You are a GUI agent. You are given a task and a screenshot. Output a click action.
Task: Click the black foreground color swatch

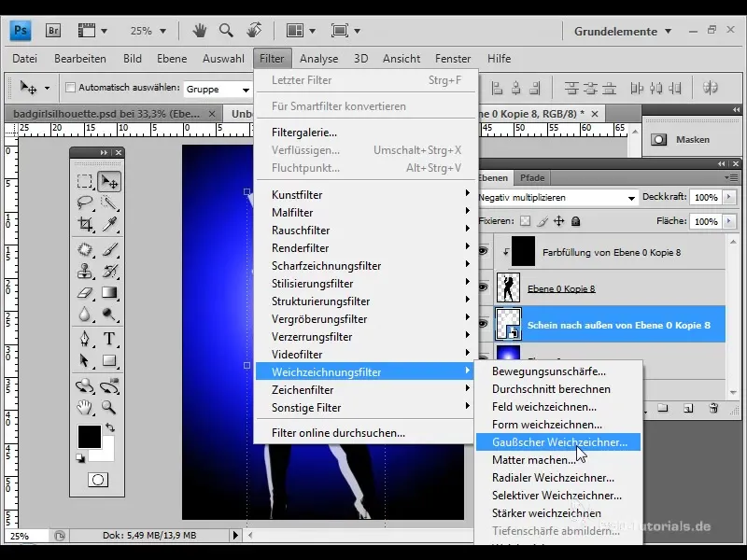(x=89, y=436)
